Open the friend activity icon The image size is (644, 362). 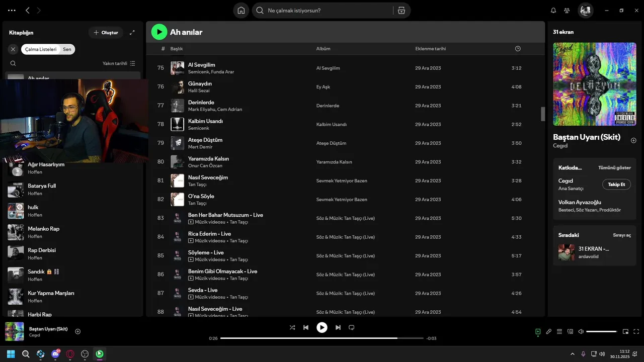(x=567, y=11)
